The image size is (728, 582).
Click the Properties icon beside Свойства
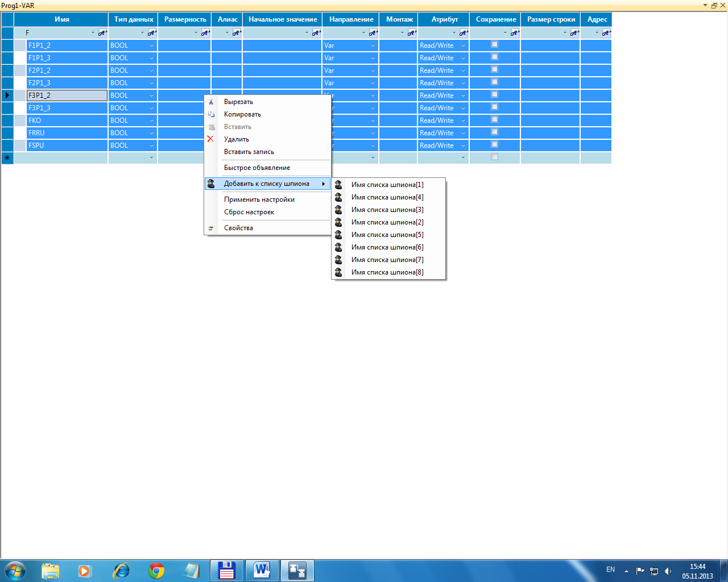click(x=211, y=228)
